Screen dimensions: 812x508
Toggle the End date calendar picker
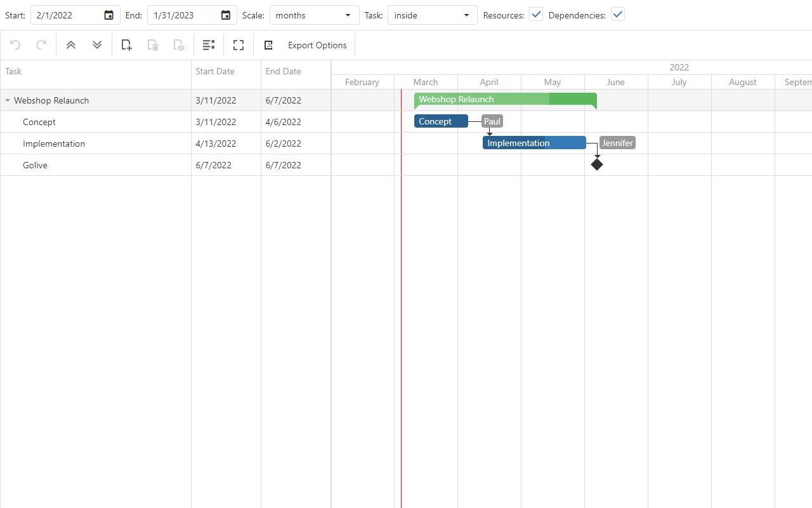226,15
